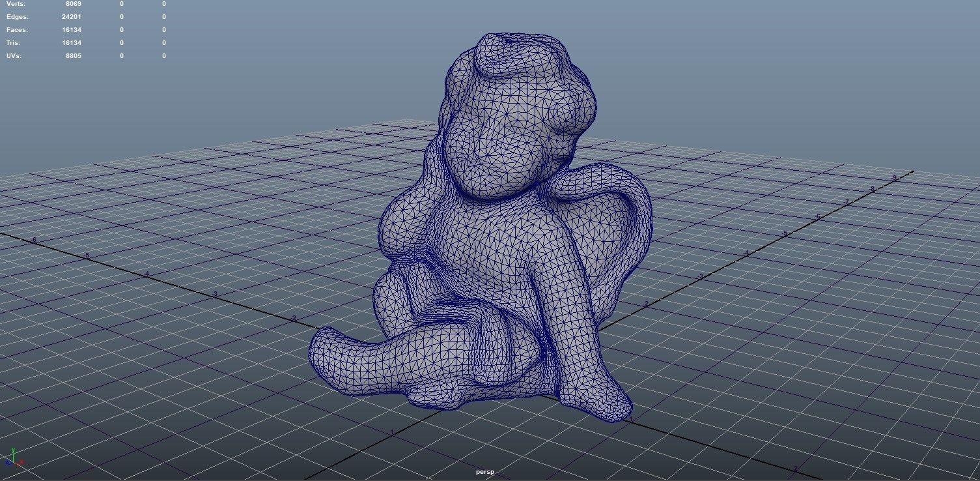
Task: Click the "Edges:" heads-up label
Action: point(18,17)
